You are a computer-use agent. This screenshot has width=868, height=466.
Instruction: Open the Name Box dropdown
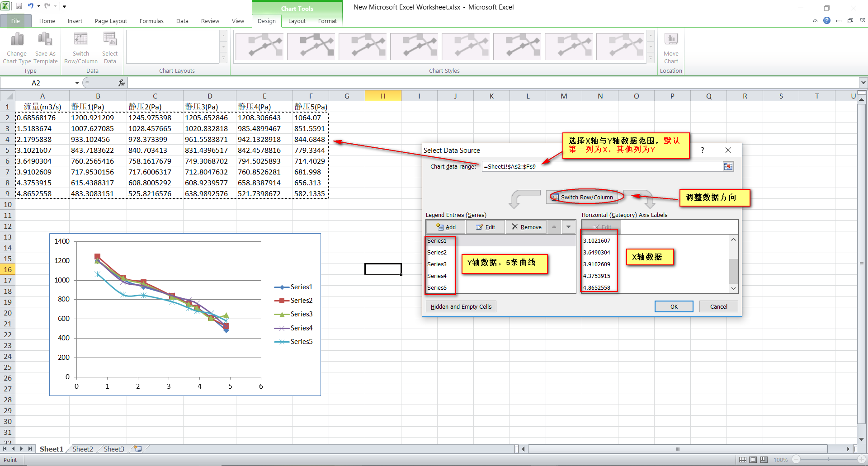pyautogui.click(x=76, y=83)
